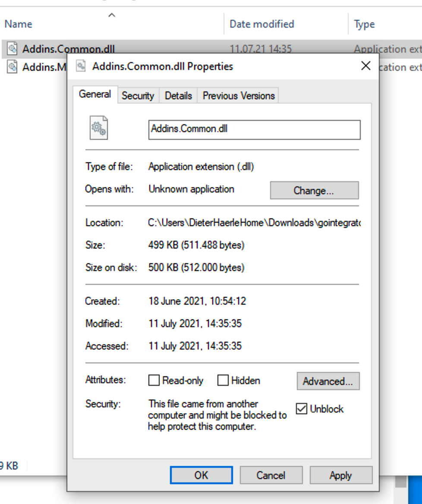The width and height of the screenshot is (422, 504).
Task: Sort by Date modified column header
Action: (x=261, y=24)
